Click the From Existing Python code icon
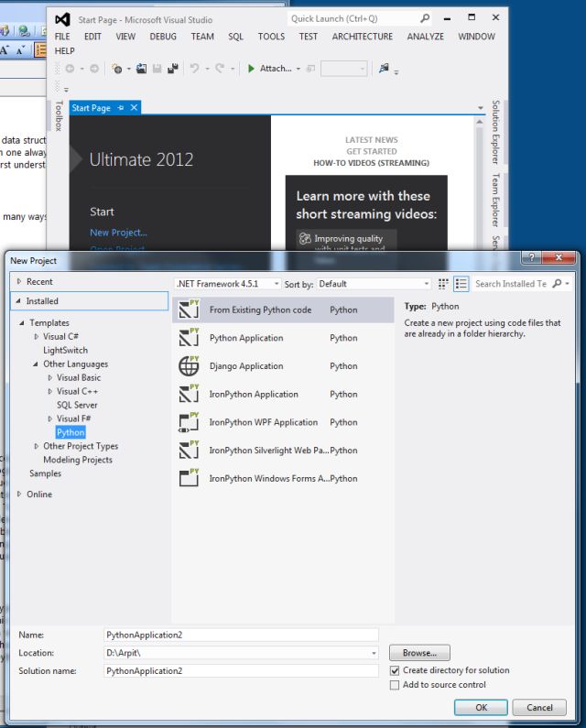Screen dimensions: 586x728 point(189,310)
